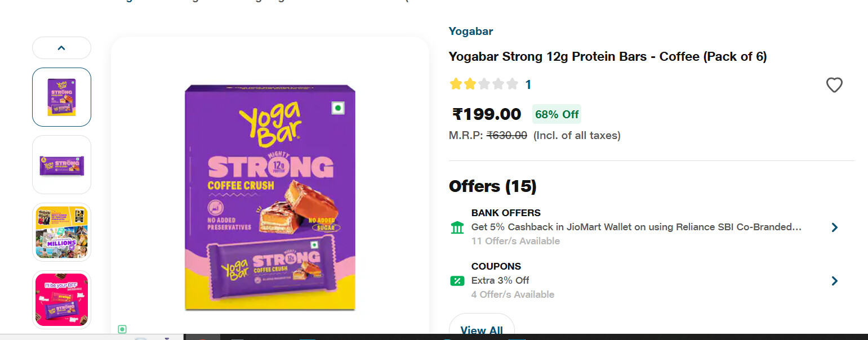Click the green coupon percent icon
The height and width of the screenshot is (340, 868).
(457, 280)
